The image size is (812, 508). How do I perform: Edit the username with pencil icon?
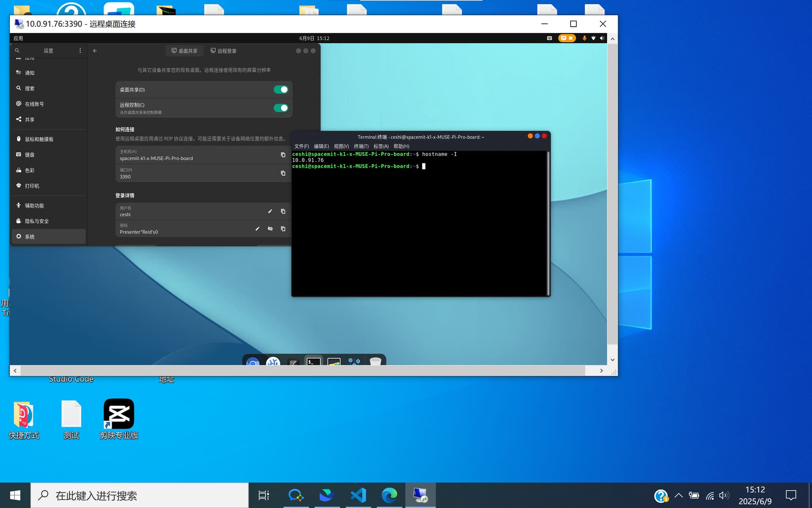coord(270,211)
